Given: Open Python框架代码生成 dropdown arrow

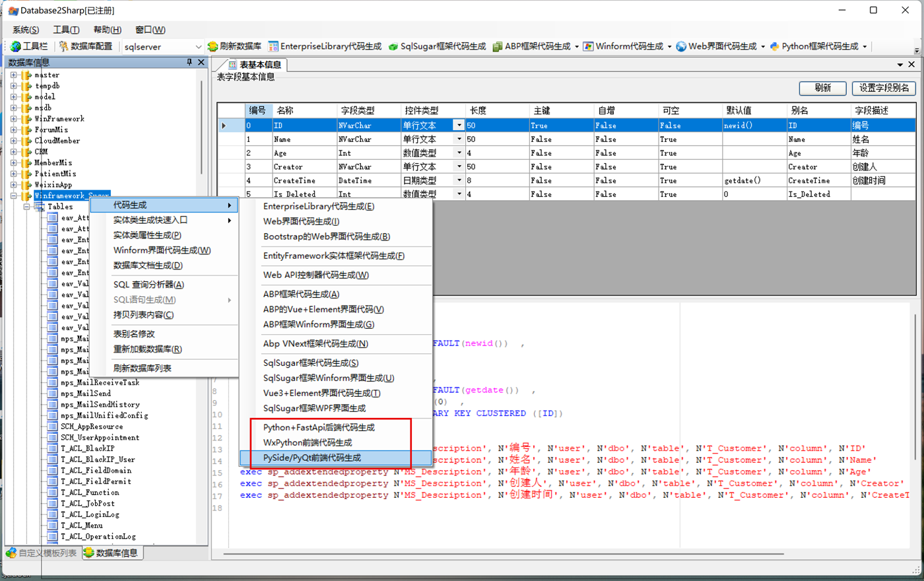Looking at the screenshot, I should (x=865, y=46).
